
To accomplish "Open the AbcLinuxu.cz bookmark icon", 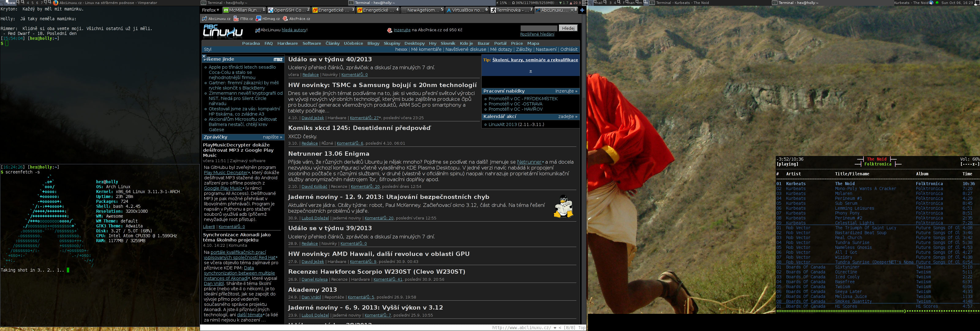I will (x=205, y=19).
